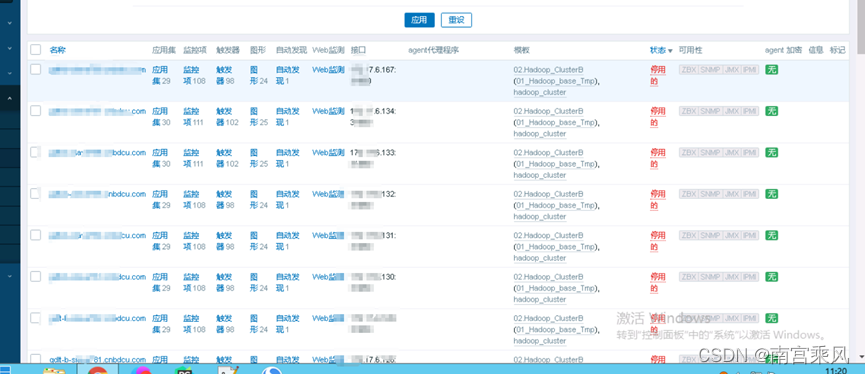The height and width of the screenshot is (374, 865).
Task: Toggle 停用的 status link in first row
Action: [x=658, y=76]
